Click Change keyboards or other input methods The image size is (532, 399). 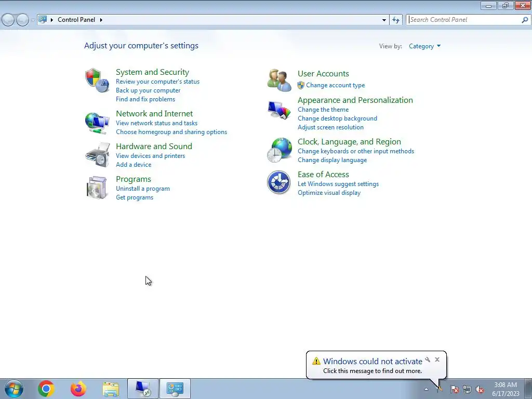coord(355,151)
